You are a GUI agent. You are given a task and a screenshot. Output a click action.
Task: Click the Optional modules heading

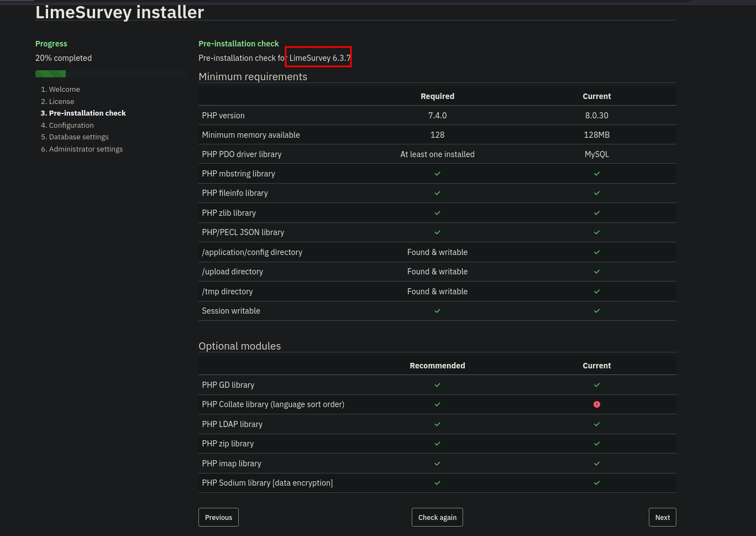coord(240,346)
